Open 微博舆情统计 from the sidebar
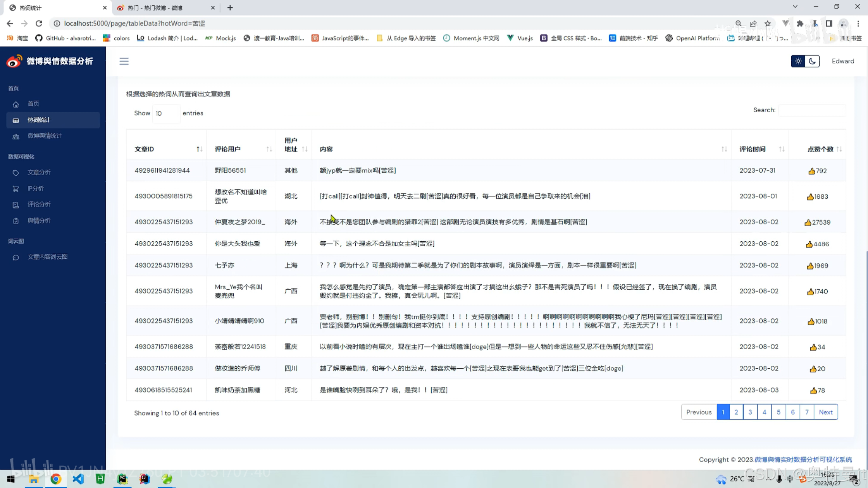The image size is (868, 488). (44, 136)
